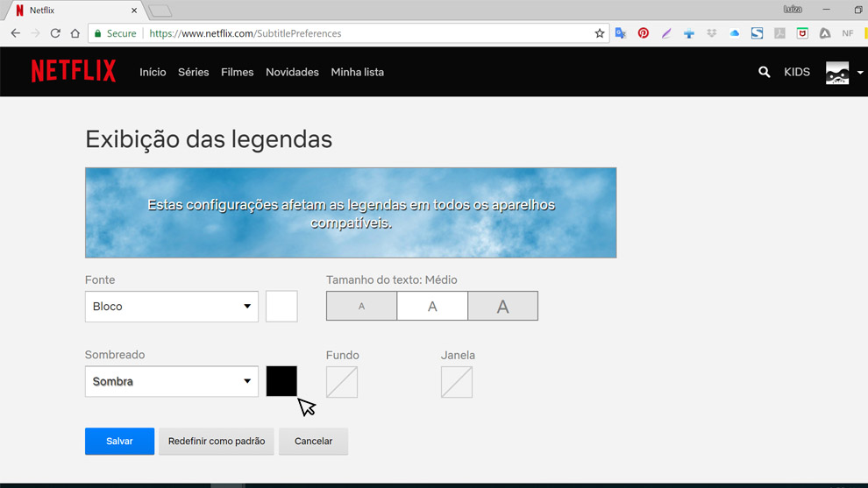Viewport: 868px width, 488px height.
Task: Click the NF extension icon
Action: click(848, 33)
